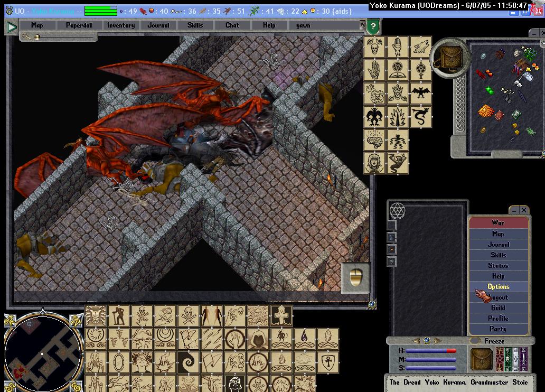
Task: Select the hooded woman's face icon
Action: pyautogui.click(x=374, y=163)
